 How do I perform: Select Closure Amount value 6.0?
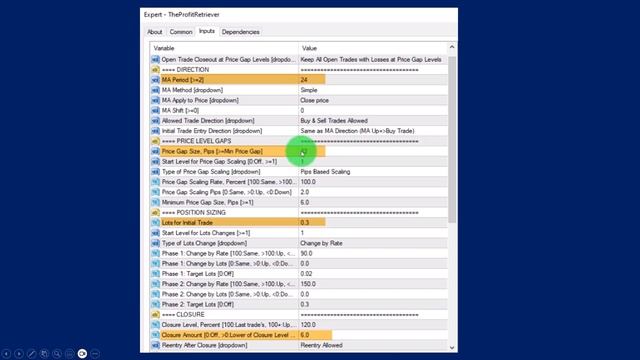[304, 335]
